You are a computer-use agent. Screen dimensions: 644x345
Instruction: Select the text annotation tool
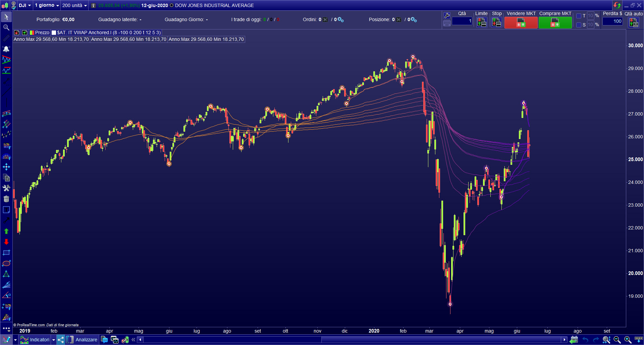point(6,210)
